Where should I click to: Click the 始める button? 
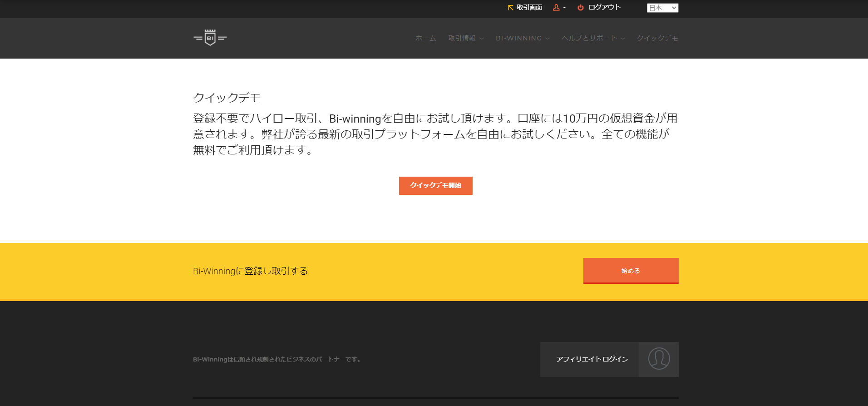(x=631, y=271)
